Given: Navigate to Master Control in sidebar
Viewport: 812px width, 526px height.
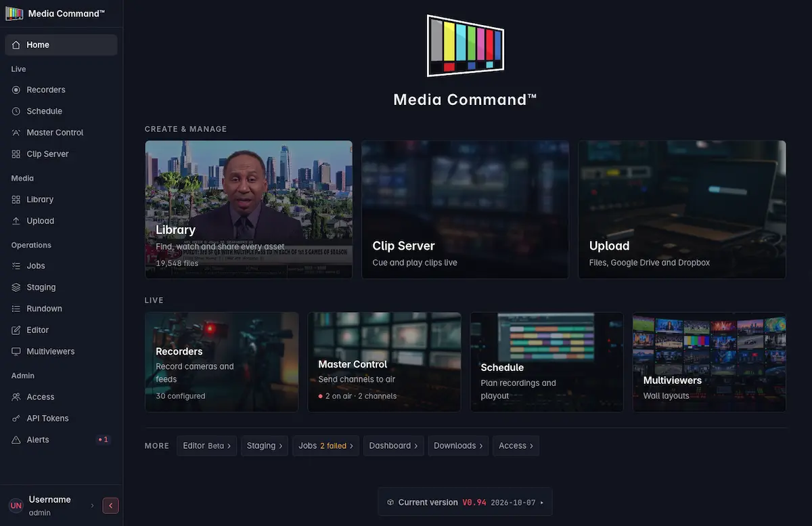Looking at the screenshot, I should tap(61, 133).
